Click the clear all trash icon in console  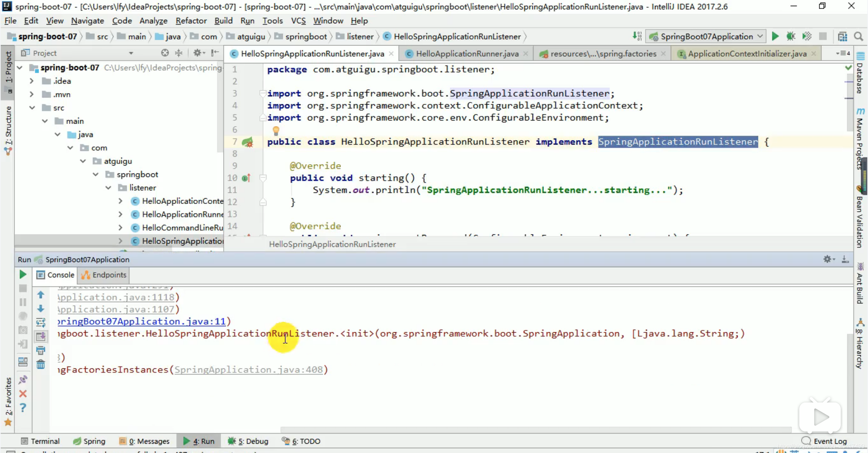41,364
